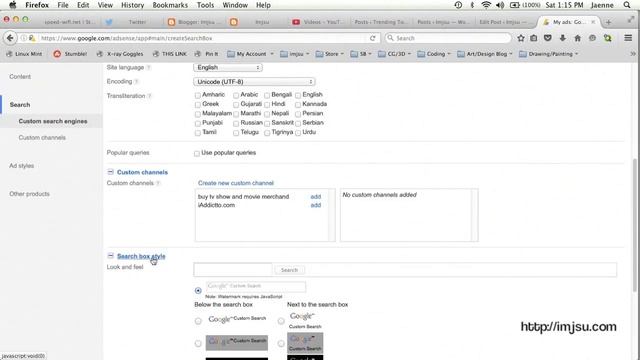Click the Custom channels help question mark

pos(158,183)
